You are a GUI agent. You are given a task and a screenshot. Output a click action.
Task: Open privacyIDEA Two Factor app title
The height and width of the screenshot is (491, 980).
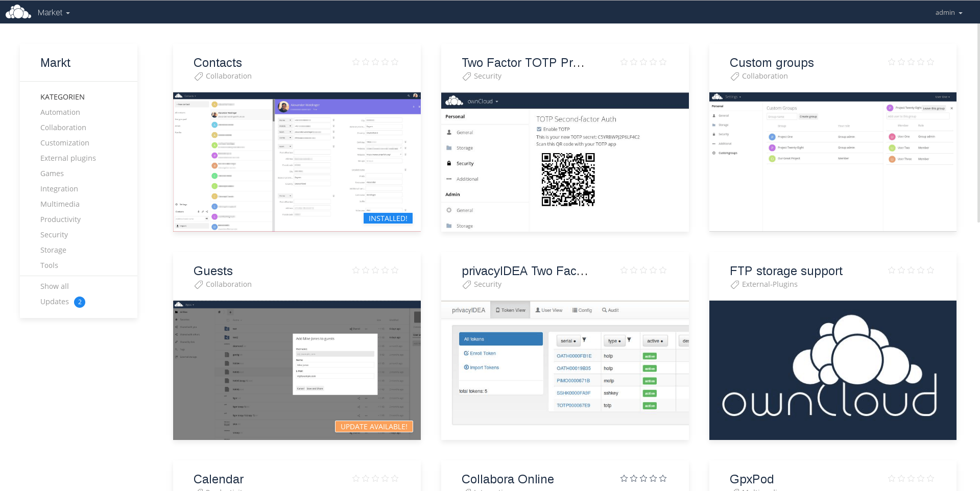coord(525,271)
